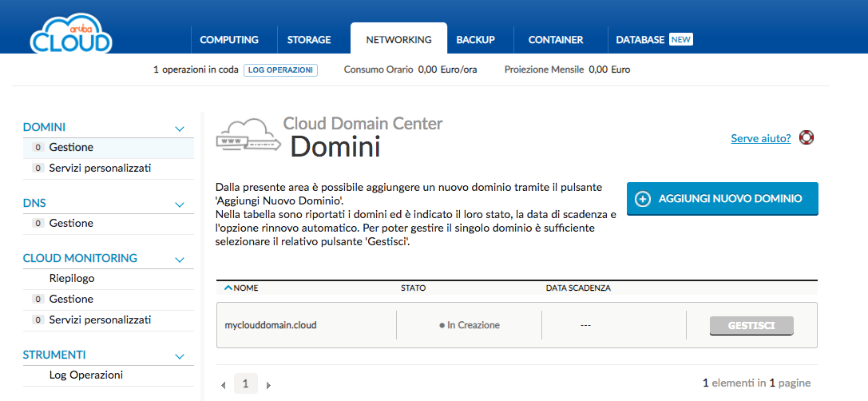This screenshot has height=401, width=868.
Task: Click the STATO column header
Action: [x=413, y=288]
